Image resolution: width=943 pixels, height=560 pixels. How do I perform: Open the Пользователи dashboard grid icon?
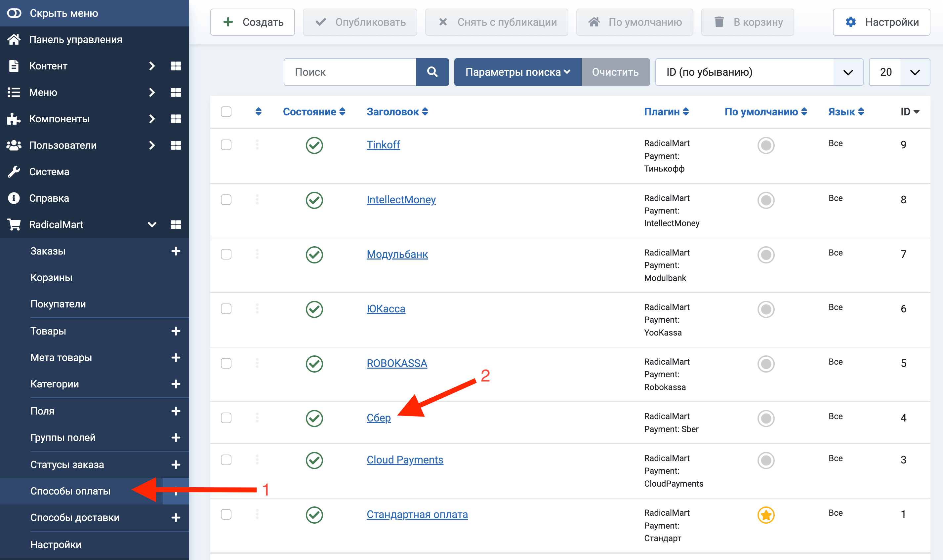[x=176, y=145]
